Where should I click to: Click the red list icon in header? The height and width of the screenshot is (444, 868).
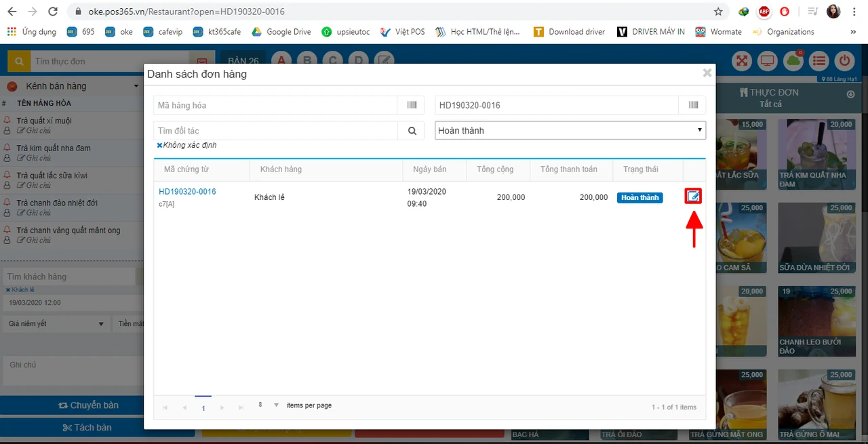coord(819,60)
